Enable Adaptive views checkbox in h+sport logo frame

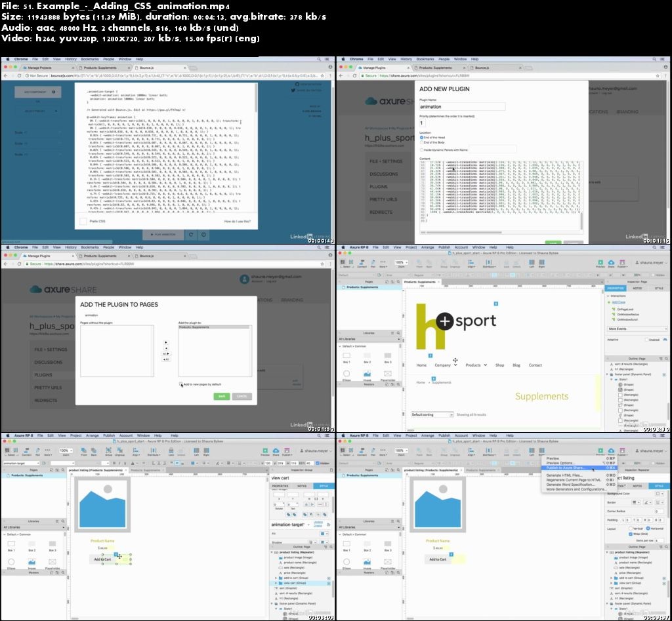pos(646,340)
